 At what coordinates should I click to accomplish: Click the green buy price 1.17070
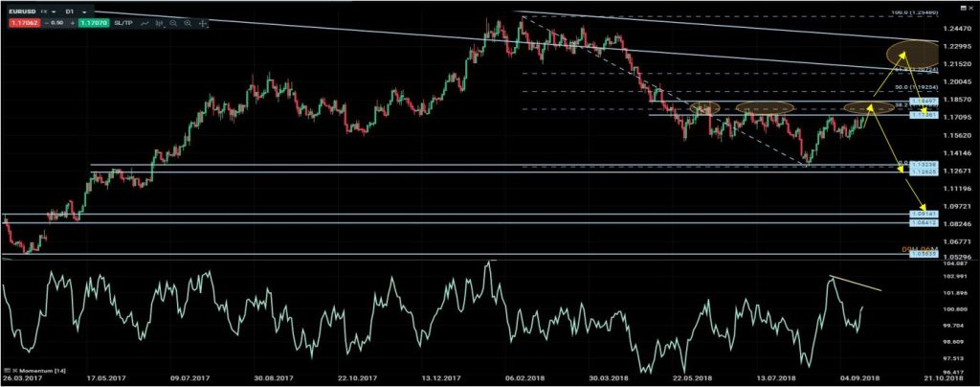94,23
